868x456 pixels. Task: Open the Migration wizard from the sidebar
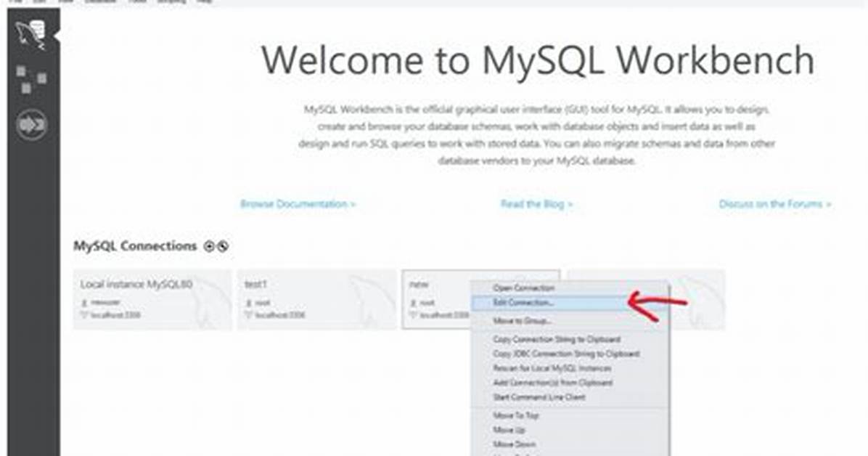click(31, 125)
